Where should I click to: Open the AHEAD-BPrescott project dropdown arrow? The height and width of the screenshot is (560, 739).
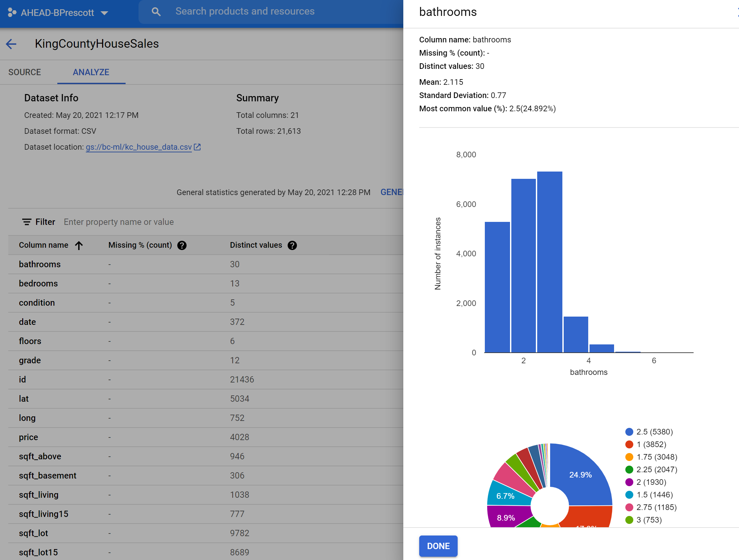104,13
